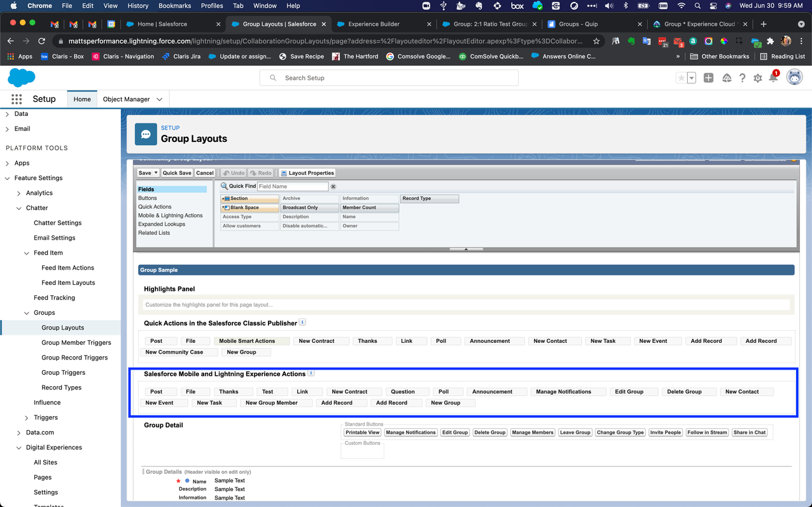Select the Blank Space palette item
Image resolution: width=812 pixels, height=507 pixels.
tap(249, 207)
